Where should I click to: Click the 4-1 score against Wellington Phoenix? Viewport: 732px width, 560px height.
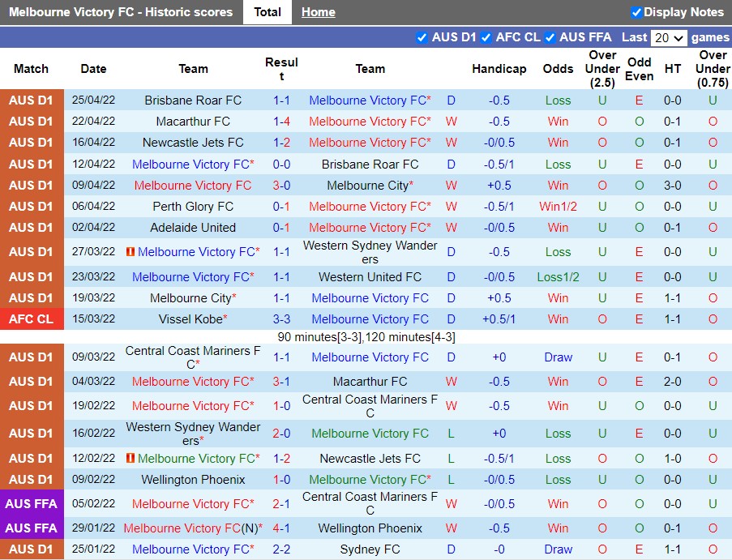[x=281, y=528]
